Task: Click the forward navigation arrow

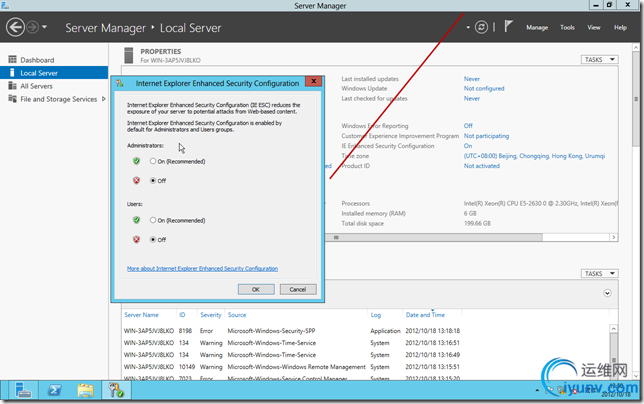Action: pyautogui.click(x=32, y=28)
